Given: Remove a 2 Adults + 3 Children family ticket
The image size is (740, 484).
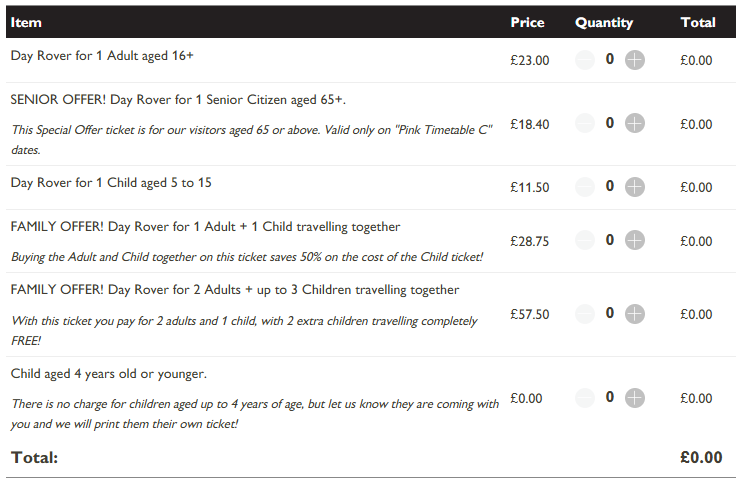Looking at the screenshot, I should coord(585,314).
